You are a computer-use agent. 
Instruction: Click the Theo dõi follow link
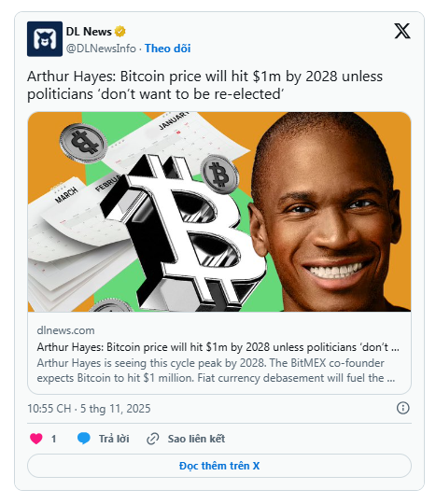click(x=167, y=49)
